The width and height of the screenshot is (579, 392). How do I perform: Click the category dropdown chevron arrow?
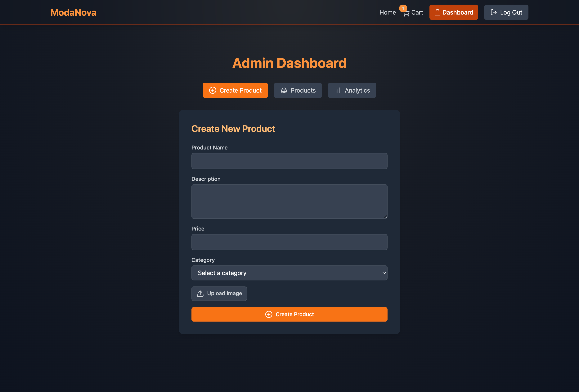[x=384, y=273]
